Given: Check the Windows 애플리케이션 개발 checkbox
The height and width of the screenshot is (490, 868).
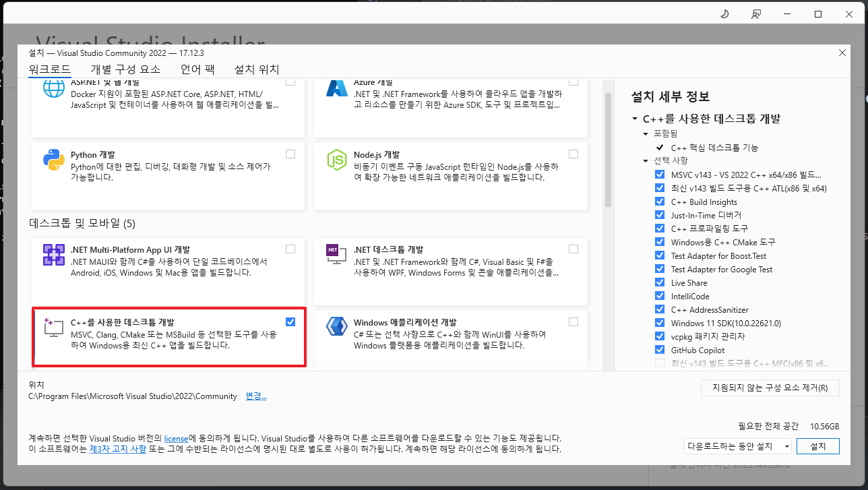Looking at the screenshot, I should (573, 322).
